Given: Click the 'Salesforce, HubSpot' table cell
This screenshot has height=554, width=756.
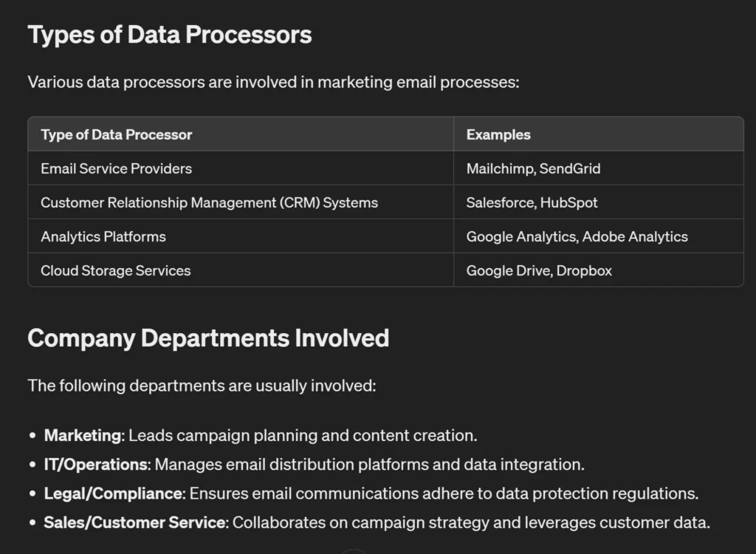Looking at the screenshot, I should pyautogui.click(x=532, y=202).
